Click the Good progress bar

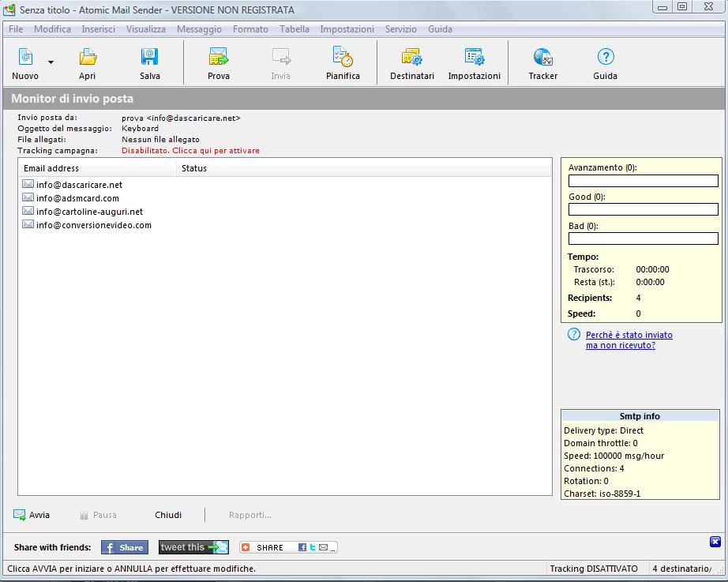pos(643,209)
